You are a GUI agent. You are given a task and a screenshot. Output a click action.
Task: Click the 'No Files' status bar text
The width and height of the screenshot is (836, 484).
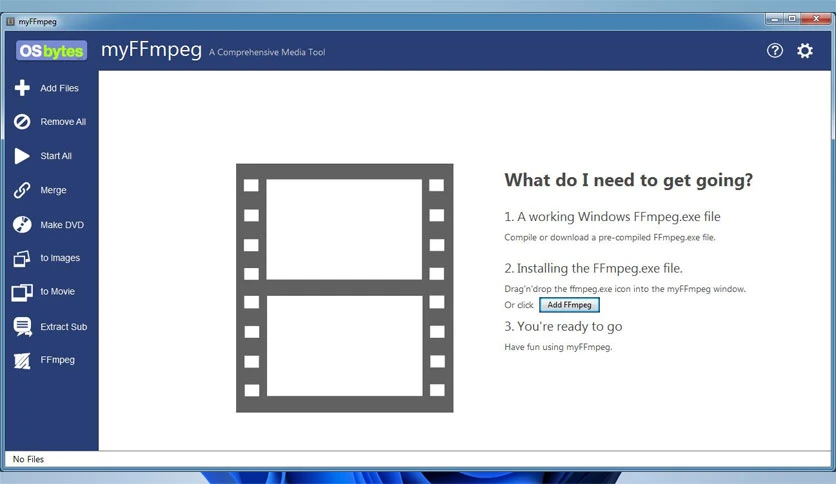click(28, 459)
